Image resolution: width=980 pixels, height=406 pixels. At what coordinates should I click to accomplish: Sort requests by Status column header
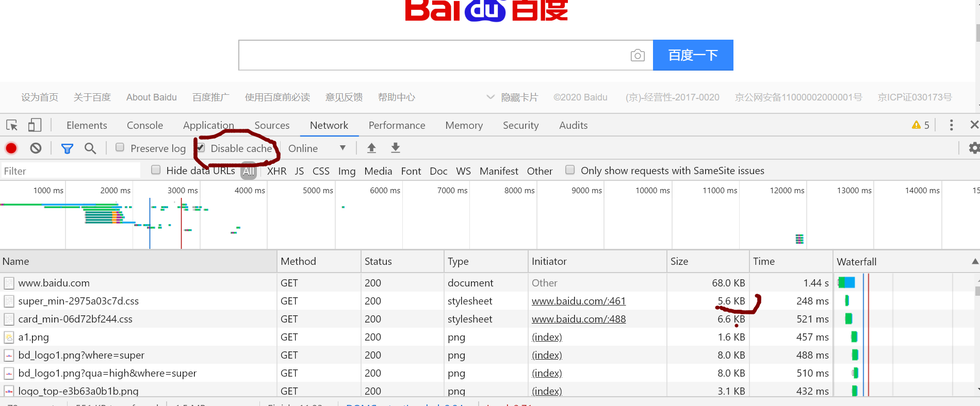[x=402, y=262]
